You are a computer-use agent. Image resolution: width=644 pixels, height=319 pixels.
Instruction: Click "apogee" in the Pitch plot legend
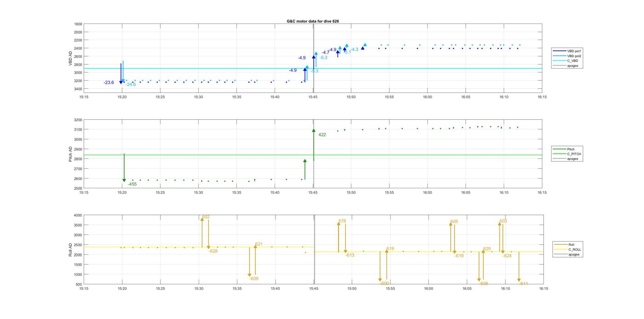point(572,159)
